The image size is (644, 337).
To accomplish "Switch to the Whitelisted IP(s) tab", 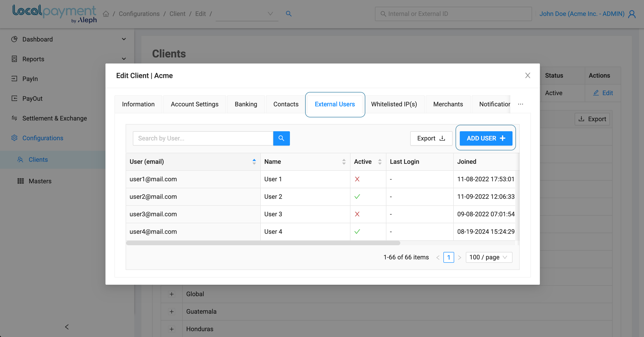I will point(394,104).
